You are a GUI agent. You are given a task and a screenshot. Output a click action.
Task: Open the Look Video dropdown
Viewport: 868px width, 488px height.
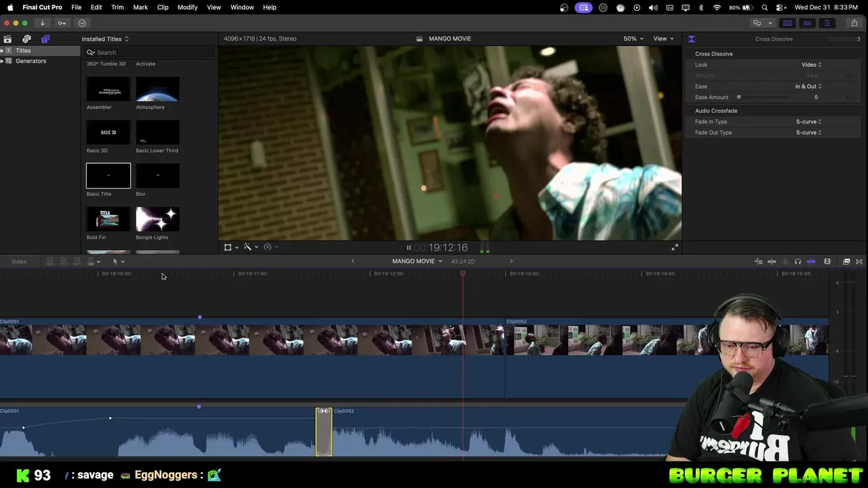point(811,65)
